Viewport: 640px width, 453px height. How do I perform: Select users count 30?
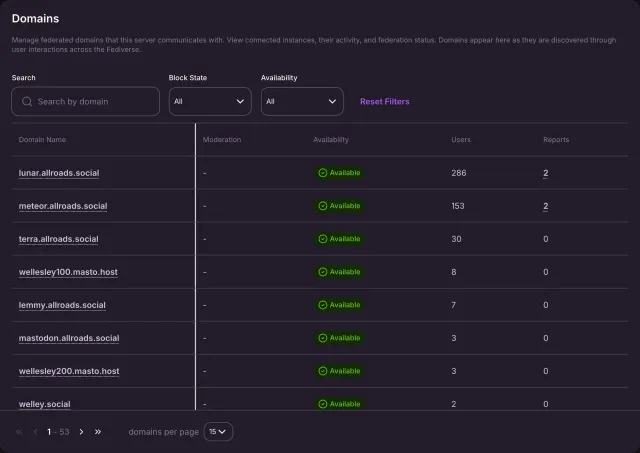(x=456, y=239)
